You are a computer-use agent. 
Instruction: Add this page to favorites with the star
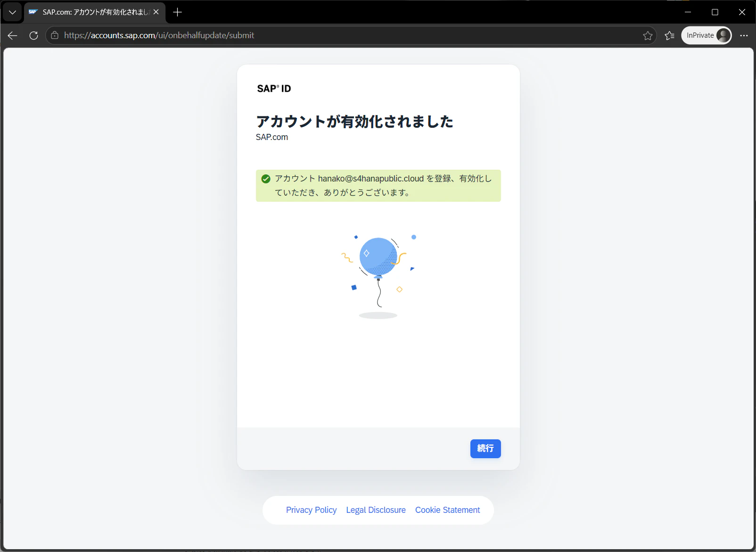(x=648, y=35)
